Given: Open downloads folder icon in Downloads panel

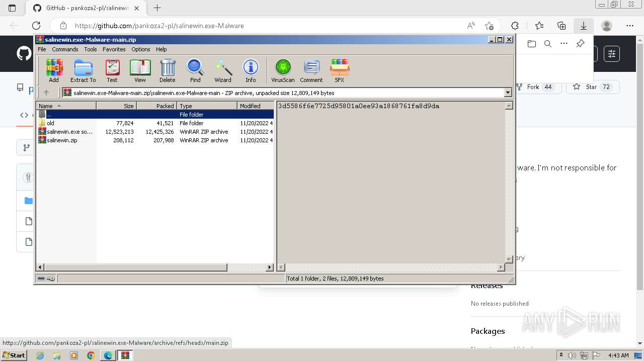Looking at the screenshot, I should tap(532, 44).
